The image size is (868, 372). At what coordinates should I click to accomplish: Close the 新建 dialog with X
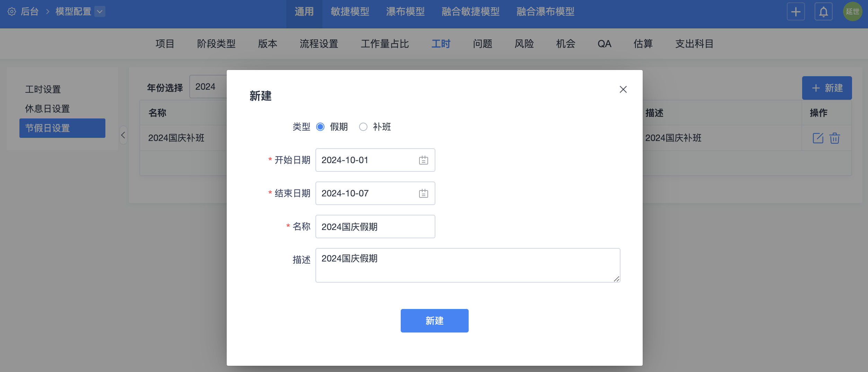(x=623, y=90)
